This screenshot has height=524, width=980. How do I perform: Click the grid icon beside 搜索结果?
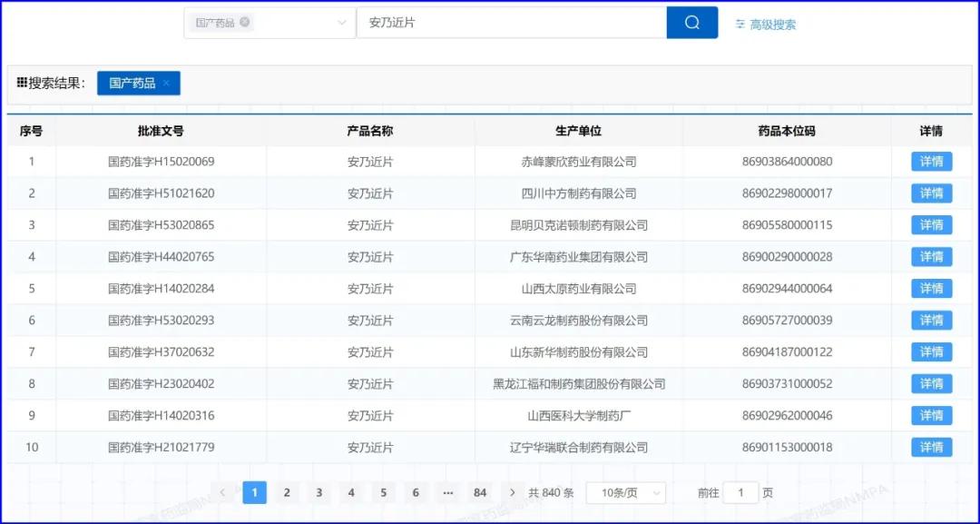point(21,83)
